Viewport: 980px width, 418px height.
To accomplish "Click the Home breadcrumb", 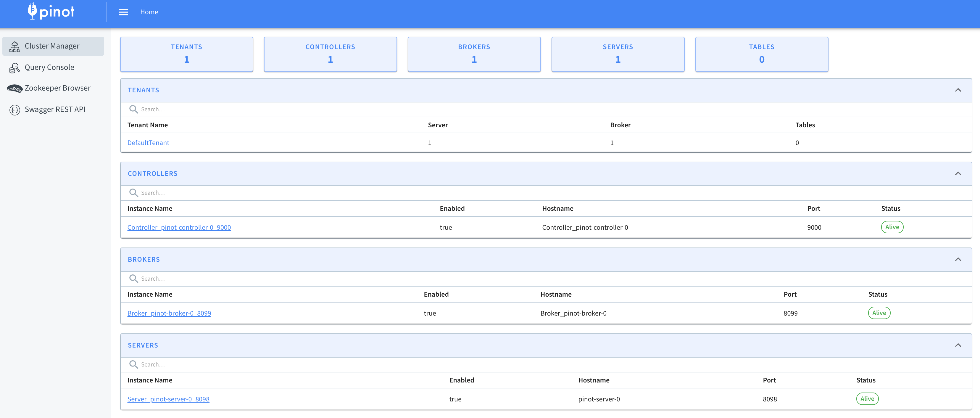I will coord(149,12).
